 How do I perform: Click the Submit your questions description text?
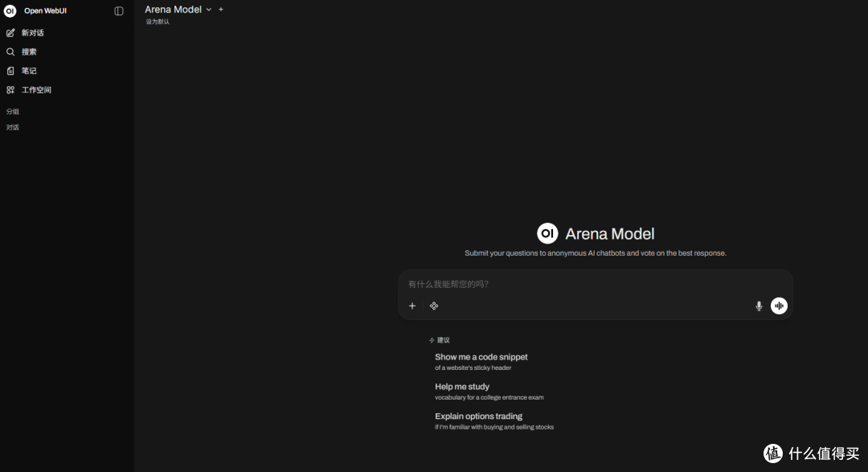click(595, 253)
